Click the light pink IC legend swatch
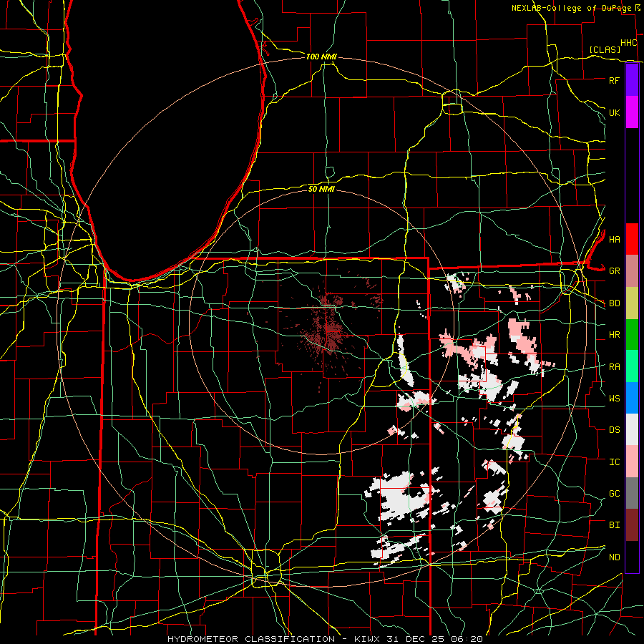The image size is (644, 644). [x=632, y=462]
